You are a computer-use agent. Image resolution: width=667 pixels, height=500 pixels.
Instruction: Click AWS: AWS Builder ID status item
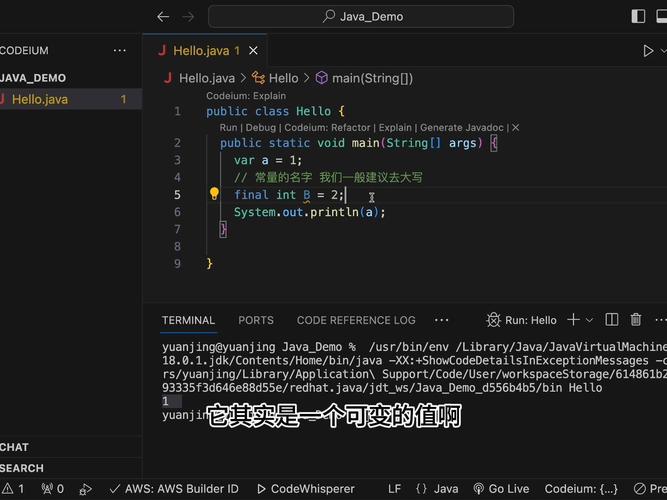click(174, 489)
